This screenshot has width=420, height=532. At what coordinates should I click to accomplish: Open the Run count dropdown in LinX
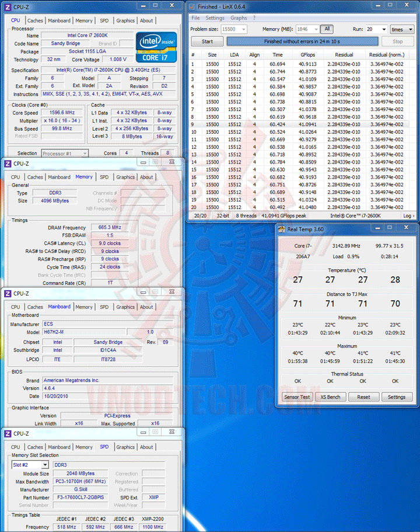(x=384, y=30)
